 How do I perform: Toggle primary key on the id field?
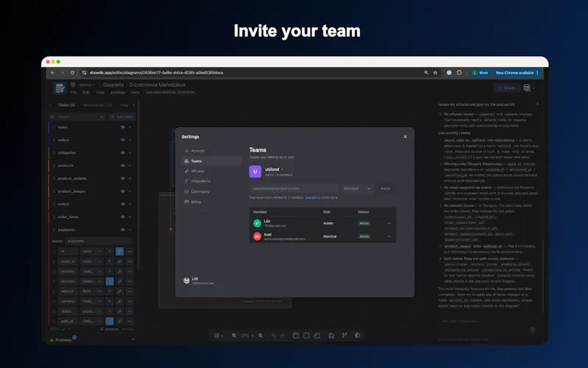[120, 252]
